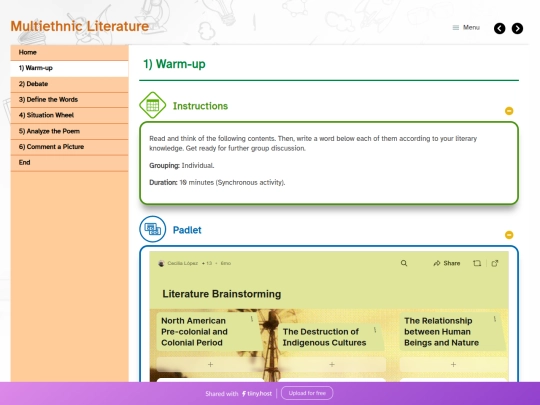The height and width of the screenshot is (405, 540).
Task: Click The Destruction of Indigenous Cultures title
Action: [324, 337]
